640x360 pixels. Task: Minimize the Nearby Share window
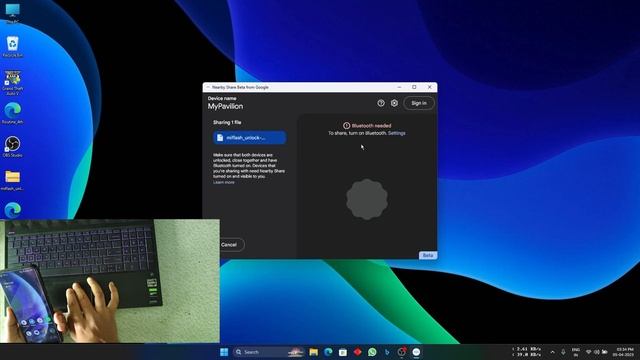(x=399, y=87)
